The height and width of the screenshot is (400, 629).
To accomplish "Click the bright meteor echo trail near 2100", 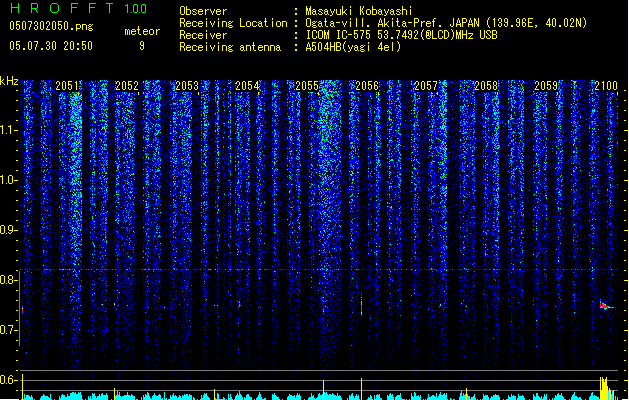I will click(x=607, y=306).
